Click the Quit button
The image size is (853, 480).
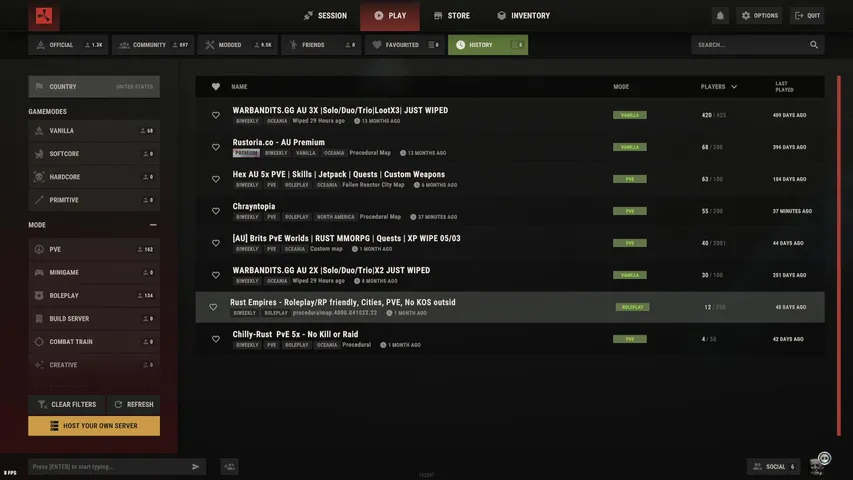pyautogui.click(x=807, y=16)
